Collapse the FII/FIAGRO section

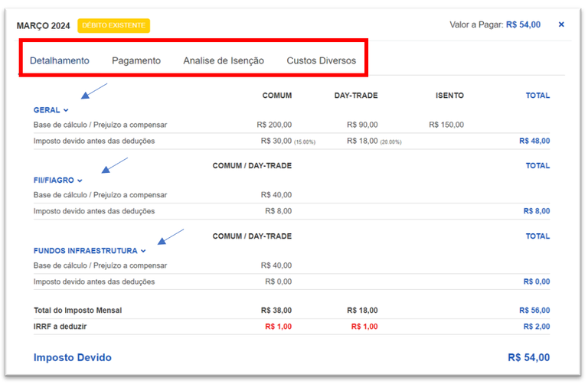point(57,181)
